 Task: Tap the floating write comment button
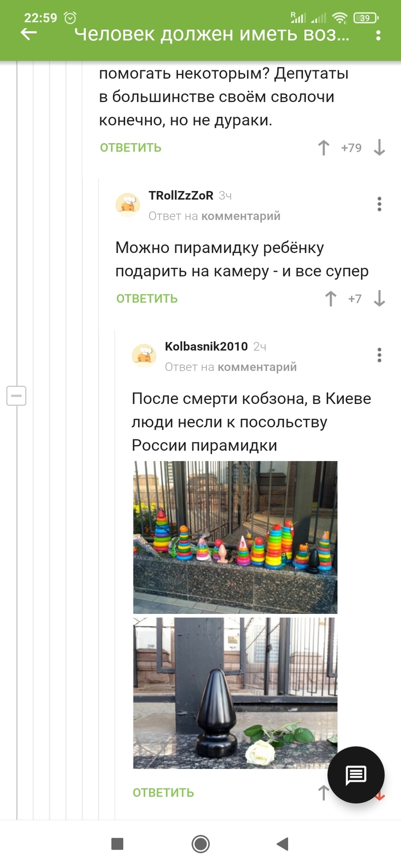pos(356,775)
